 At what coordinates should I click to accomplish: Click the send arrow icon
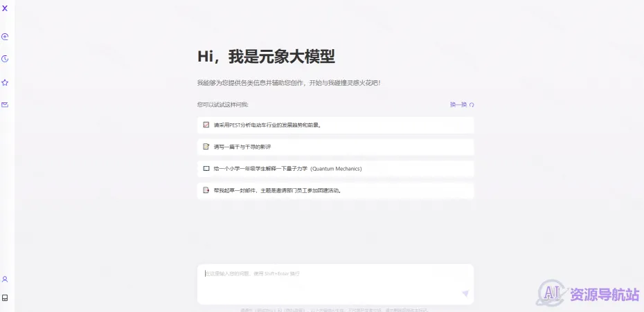pyautogui.click(x=465, y=293)
